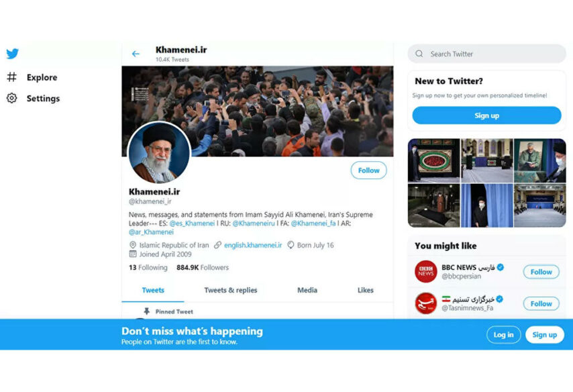Screen dimensions: 573x392
Task: Open the @es_Khamenei profile link
Action: (x=192, y=223)
